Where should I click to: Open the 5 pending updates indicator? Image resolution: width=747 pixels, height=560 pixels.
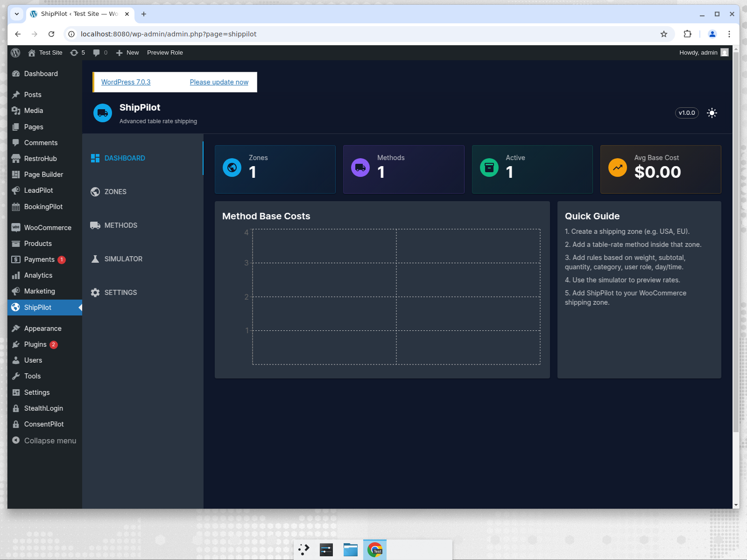coord(78,53)
